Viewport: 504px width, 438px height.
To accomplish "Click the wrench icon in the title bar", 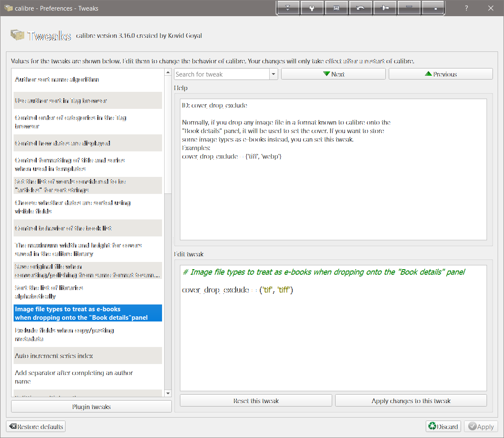I will pos(311,8).
